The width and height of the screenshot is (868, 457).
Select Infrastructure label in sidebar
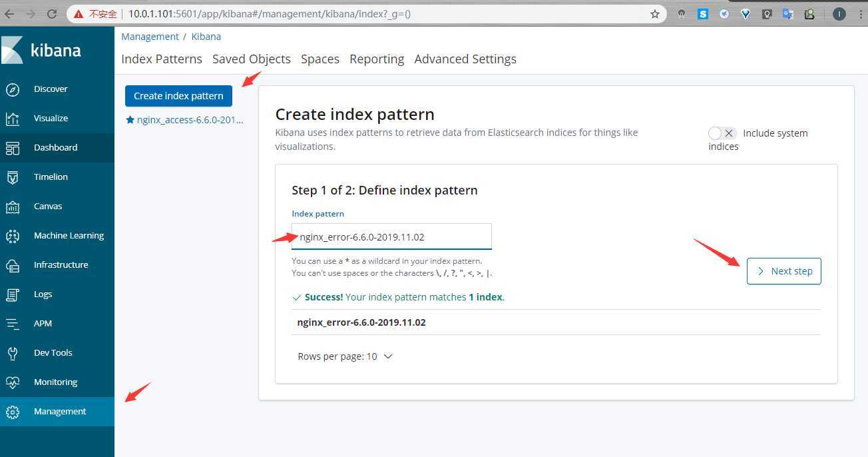click(x=61, y=265)
